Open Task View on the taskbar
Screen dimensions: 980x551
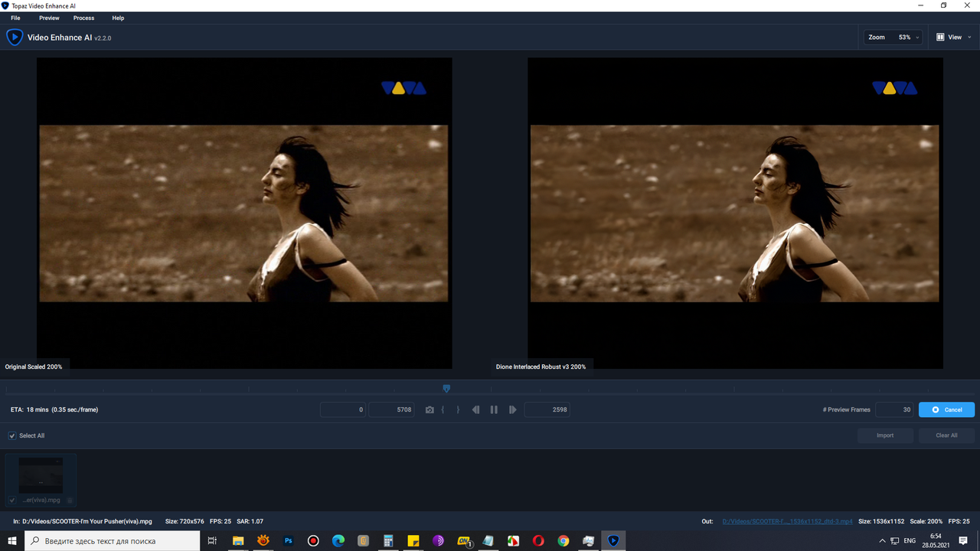pos(213,540)
